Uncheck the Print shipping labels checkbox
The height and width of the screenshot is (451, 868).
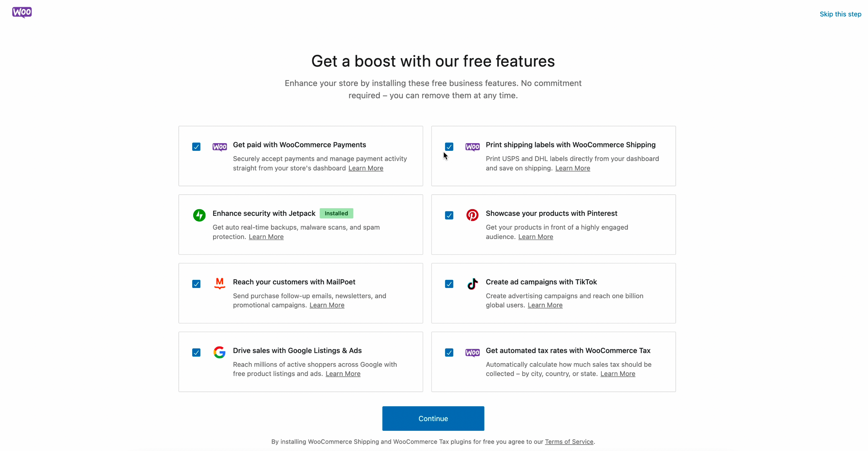(449, 147)
